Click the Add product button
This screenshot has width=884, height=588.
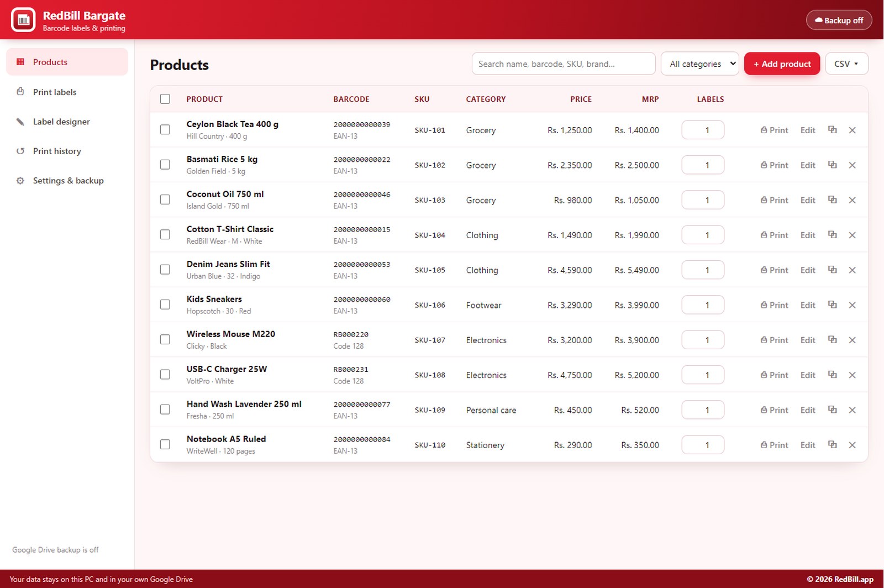pyautogui.click(x=782, y=64)
